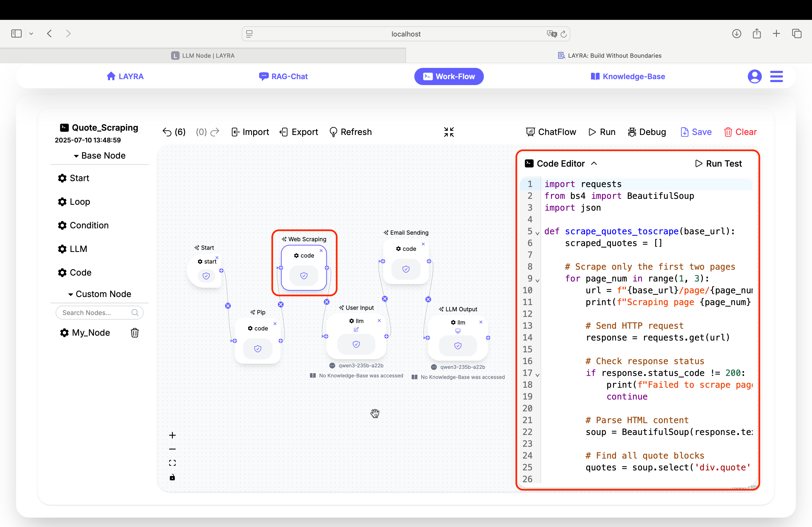812x527 pixels.
Task: Save the workflow
Action: point(696,132)
